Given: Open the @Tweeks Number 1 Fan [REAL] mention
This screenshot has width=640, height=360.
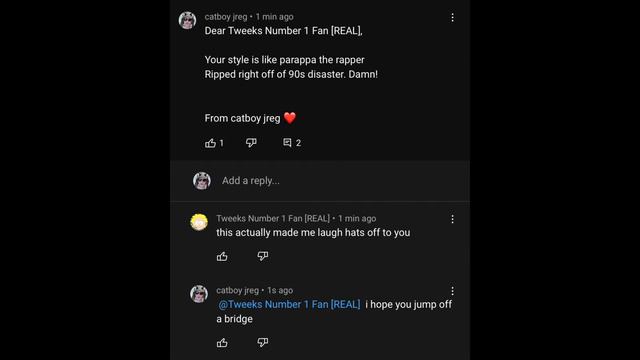Looking at the screenshot, I should pyautogui.click(x=289, y=304).
